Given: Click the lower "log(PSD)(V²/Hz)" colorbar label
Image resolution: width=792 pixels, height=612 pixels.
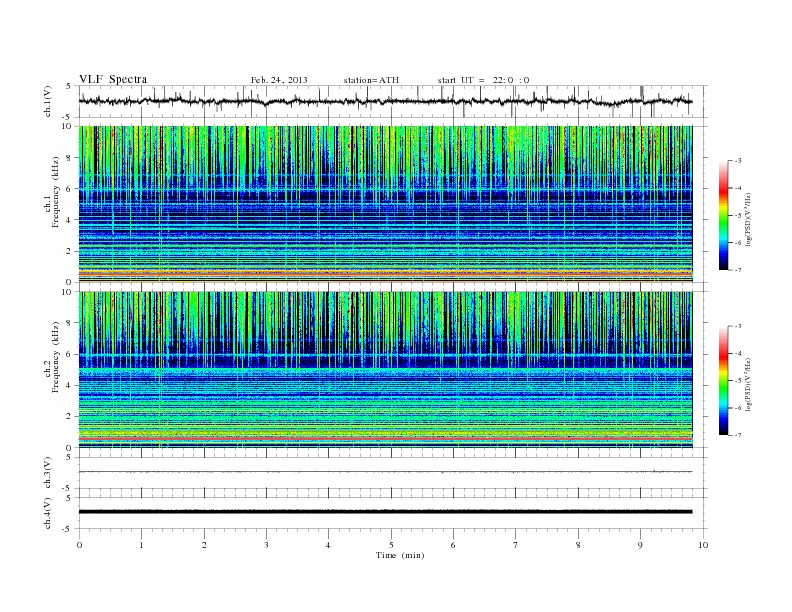Looking at the screenshot, I should coord(749,383).
